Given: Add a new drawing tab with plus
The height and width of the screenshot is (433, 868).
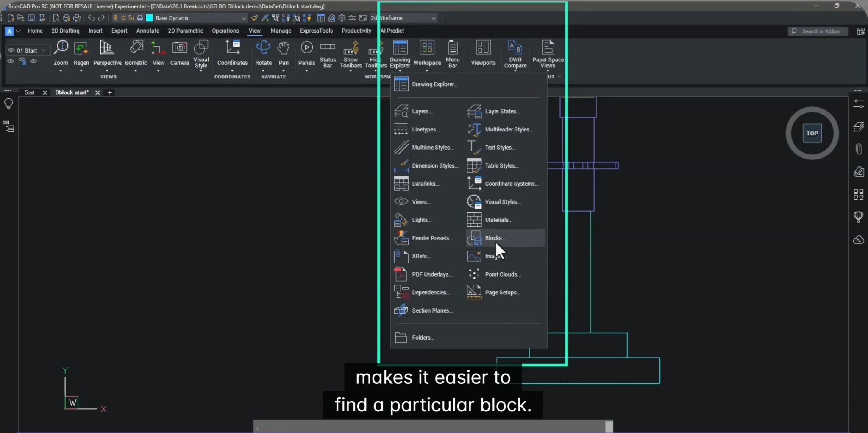Looking at the screenshot, I should coord(110,92).
